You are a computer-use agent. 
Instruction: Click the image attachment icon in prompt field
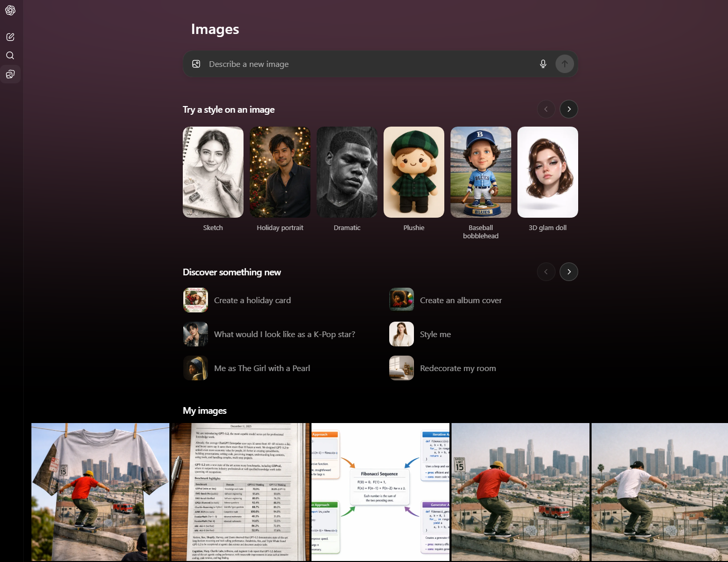tap(196, 64)
